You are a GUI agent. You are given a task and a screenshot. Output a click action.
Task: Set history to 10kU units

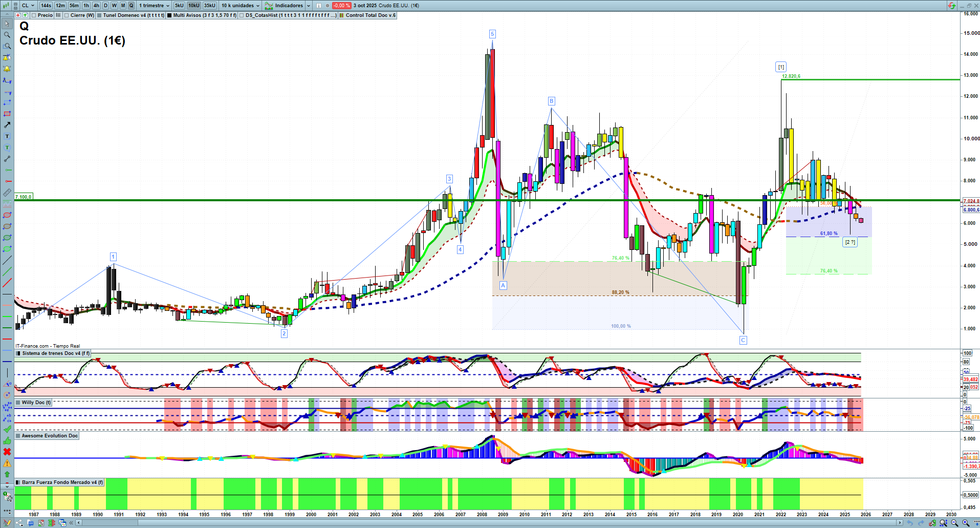point(194,6)
